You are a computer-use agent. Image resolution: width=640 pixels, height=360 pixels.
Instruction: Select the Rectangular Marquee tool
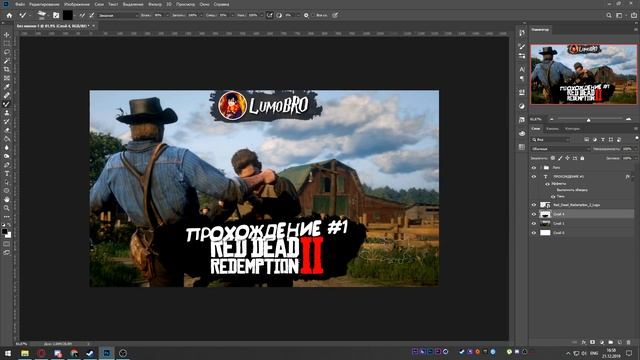coord(7,43)
